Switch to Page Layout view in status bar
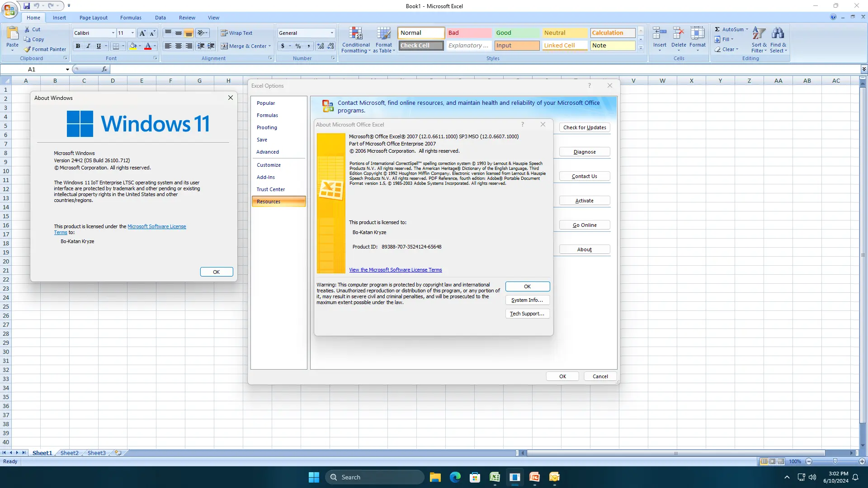The image size is (868, 488). click(x=772, y=461)
